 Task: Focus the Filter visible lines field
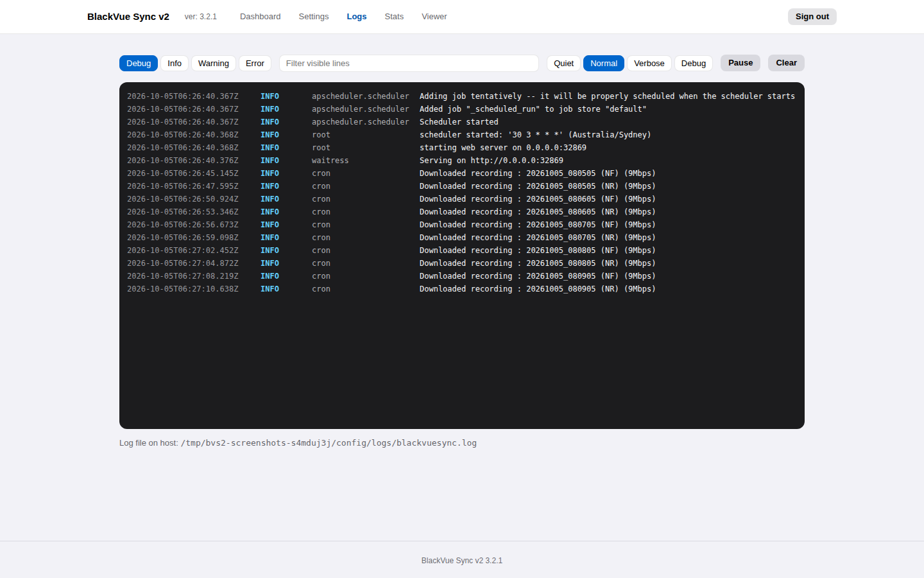[409, 64]
